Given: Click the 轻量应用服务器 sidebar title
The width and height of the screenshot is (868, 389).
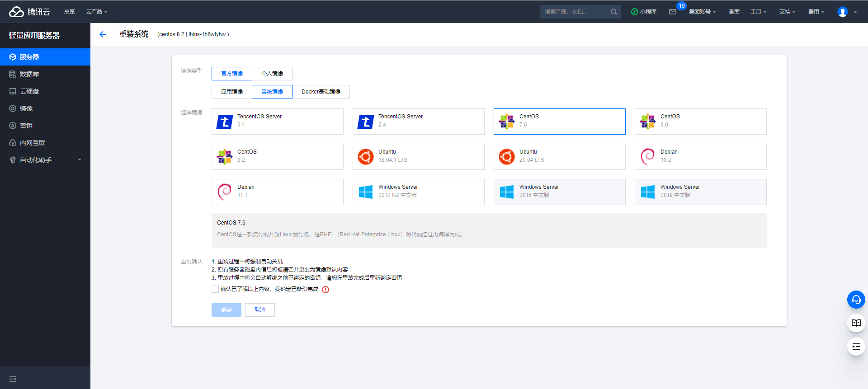Looking at the screenshot, I should 34,35.
